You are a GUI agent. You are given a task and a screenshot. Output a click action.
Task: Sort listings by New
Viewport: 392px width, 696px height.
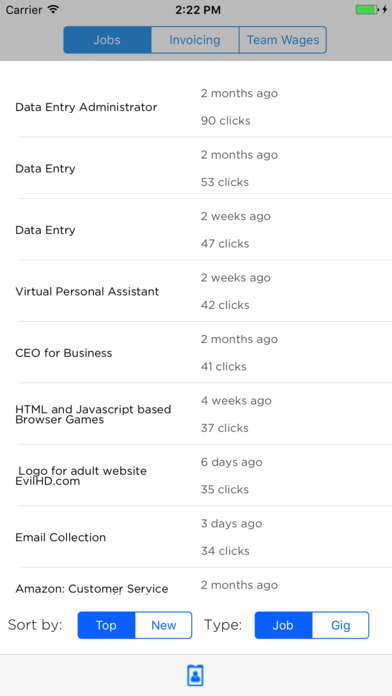[163, 625]
